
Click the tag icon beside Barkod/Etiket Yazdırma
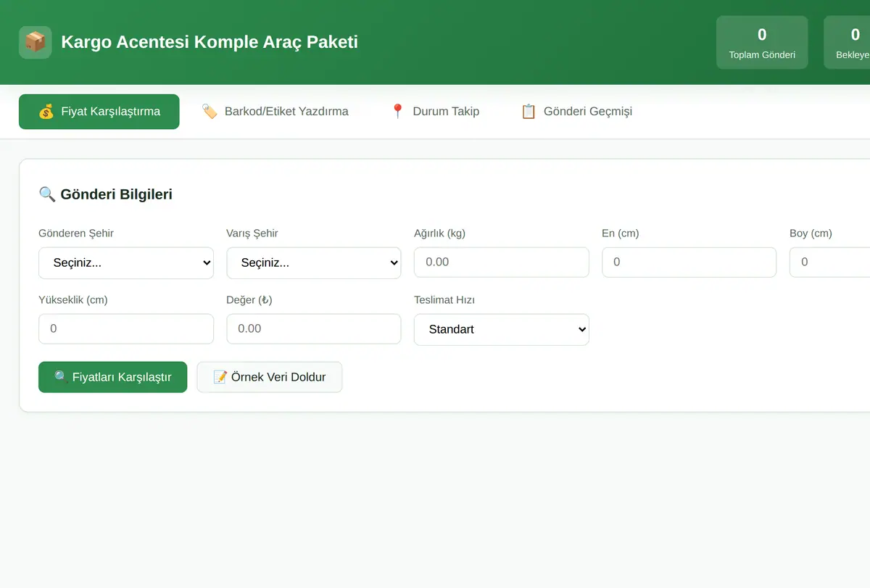[x=210, y=112]
